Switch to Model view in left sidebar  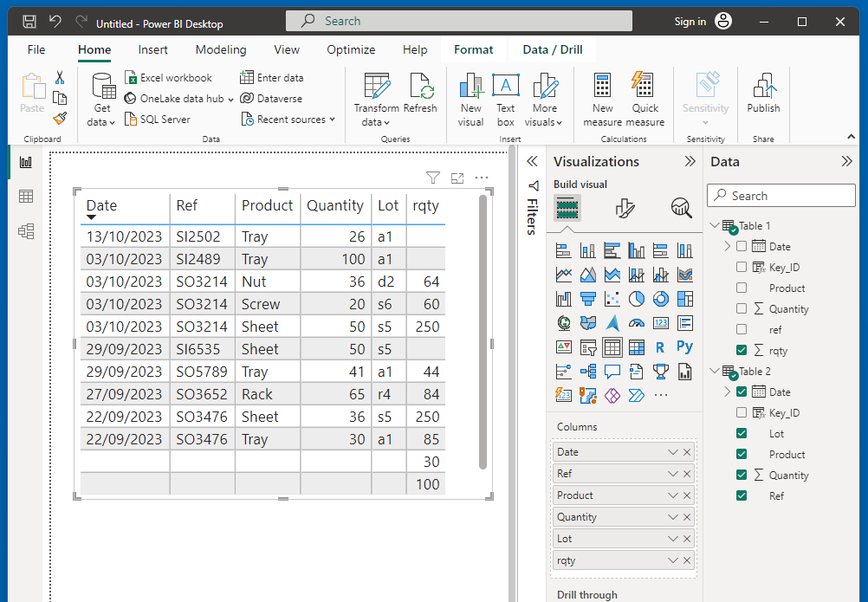tap(26, 230)
